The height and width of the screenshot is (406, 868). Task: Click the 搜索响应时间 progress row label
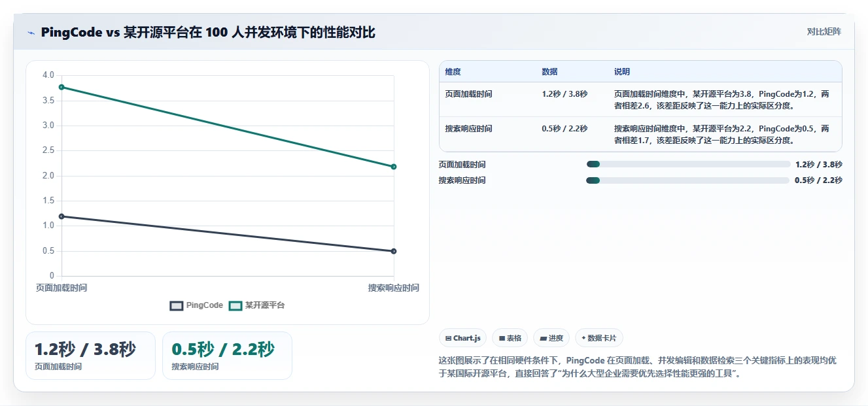[x=462, y=180]
